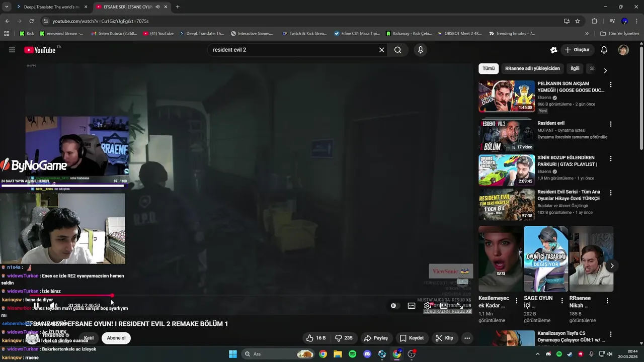
Task: Open the Tüm Yer İşaretleri folder
Action: pyautogui.click(x=619, y=34)
